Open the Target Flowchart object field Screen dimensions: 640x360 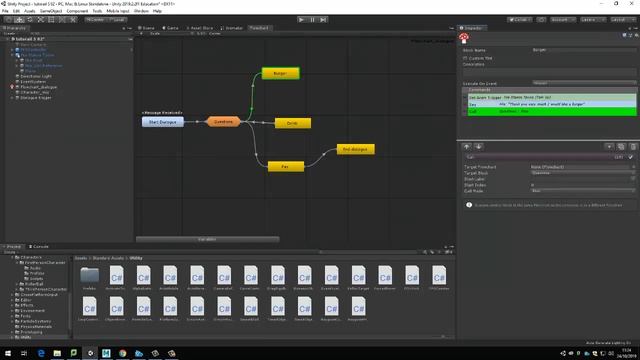[583, 167]
